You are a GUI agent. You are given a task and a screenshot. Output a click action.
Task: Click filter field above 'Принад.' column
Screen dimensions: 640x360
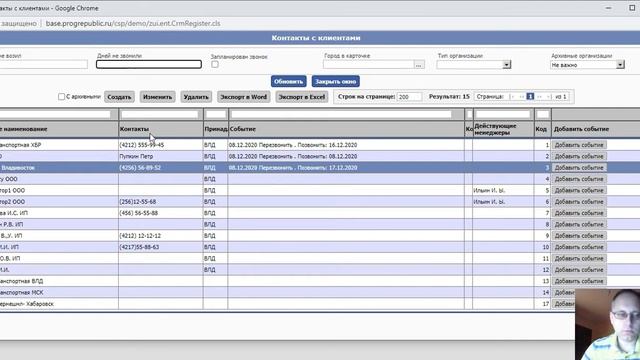click(x=216, y=114)
